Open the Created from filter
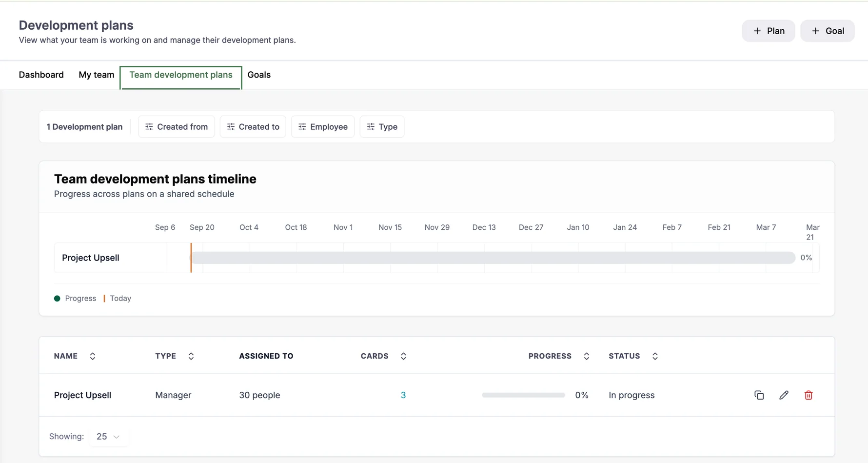This screenshot has height=463, width=868. click(x=177, y=127)
